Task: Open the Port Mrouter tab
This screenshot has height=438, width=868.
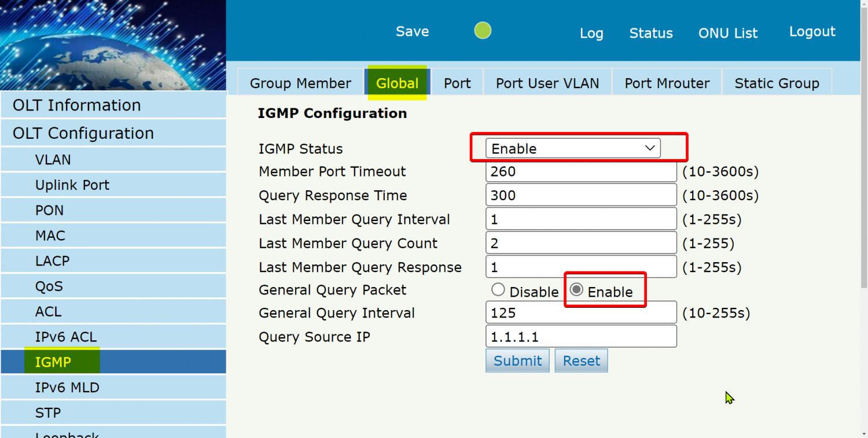Action: pos(667,83)
